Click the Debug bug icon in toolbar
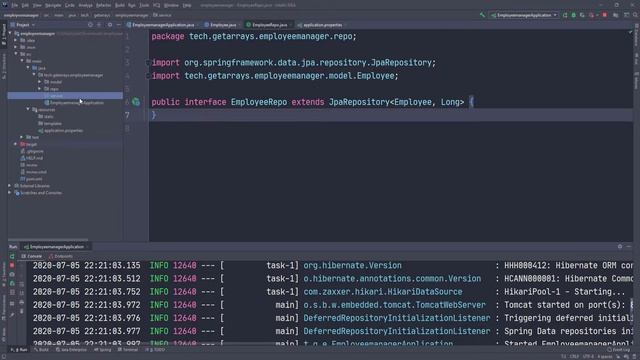Viewport: 640px width, 360px height. (x=573, y=15)
